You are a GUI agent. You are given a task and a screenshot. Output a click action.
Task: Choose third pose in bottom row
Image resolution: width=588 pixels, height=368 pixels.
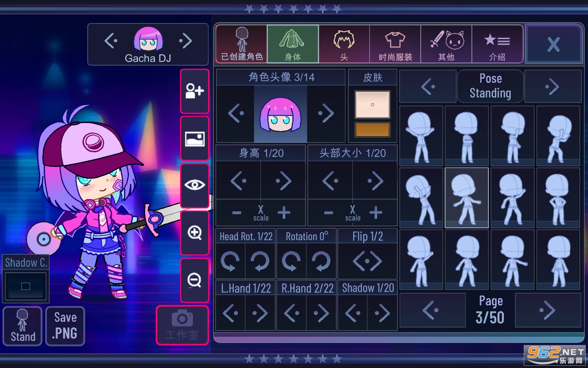pos(513,259)
